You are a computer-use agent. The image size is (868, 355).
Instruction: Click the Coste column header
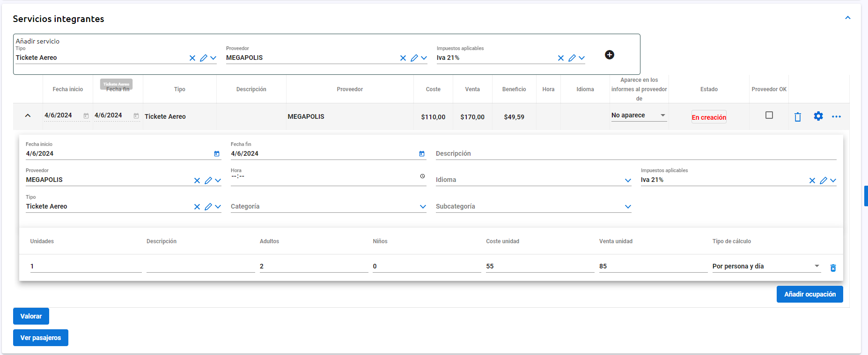coord(433,89)
